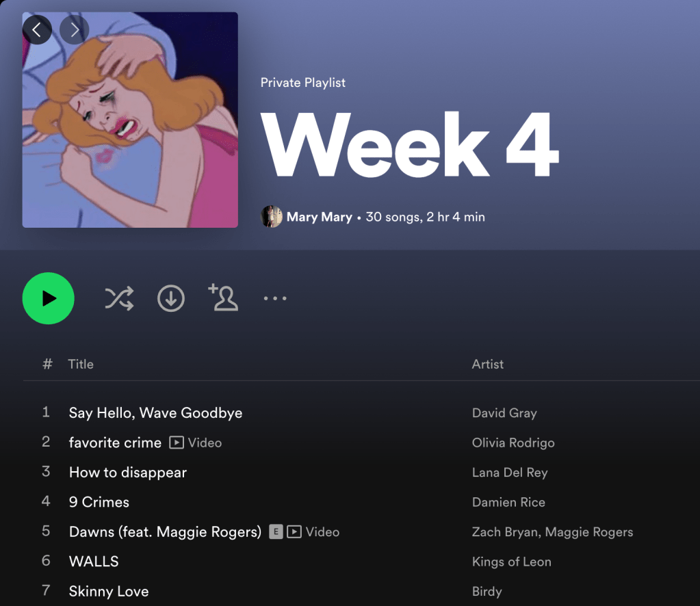Click the Video icon beside favorite crime
Viewport: 700px width, 606px height.
tap(177, 443)
